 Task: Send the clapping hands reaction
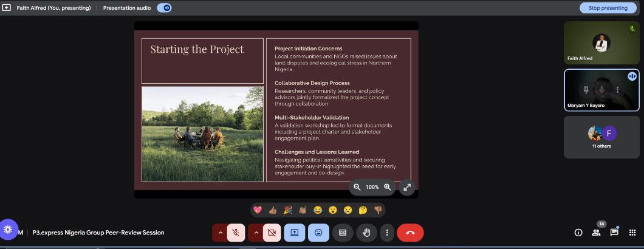[303, 210]
